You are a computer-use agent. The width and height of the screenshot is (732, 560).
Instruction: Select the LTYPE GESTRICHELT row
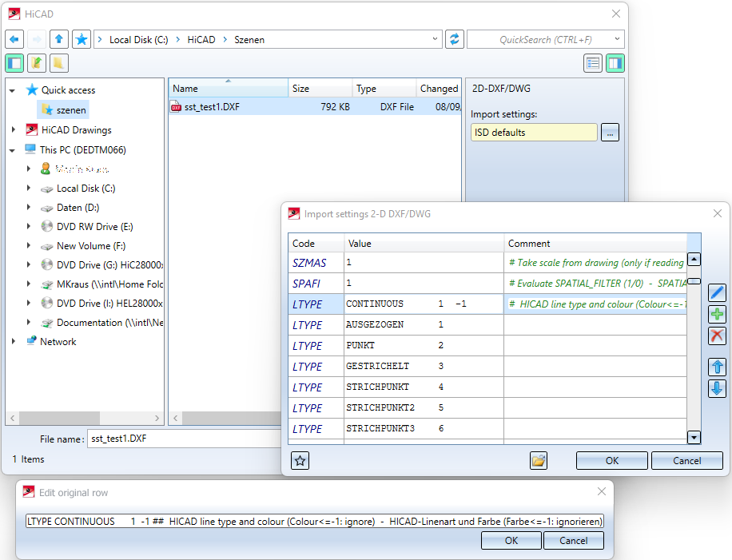point(487,367)
